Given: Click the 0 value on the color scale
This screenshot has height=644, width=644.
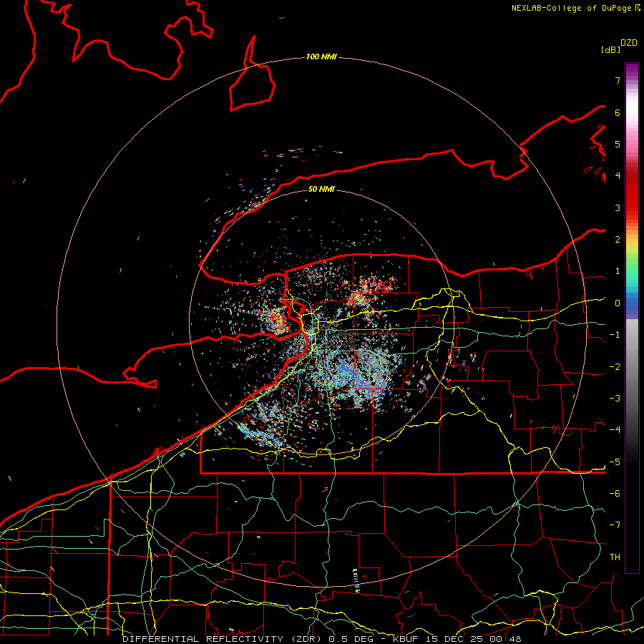Looking at the screenshot, I should 618,303.
